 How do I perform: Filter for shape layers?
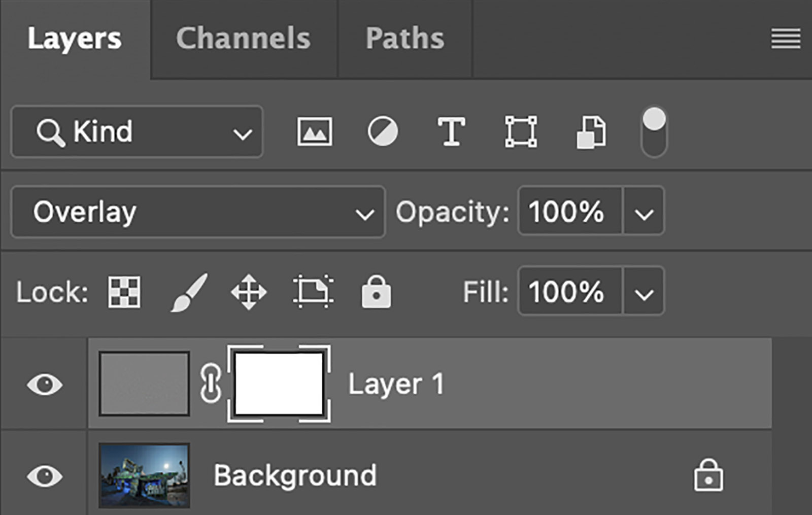click(x=521, y=132)
